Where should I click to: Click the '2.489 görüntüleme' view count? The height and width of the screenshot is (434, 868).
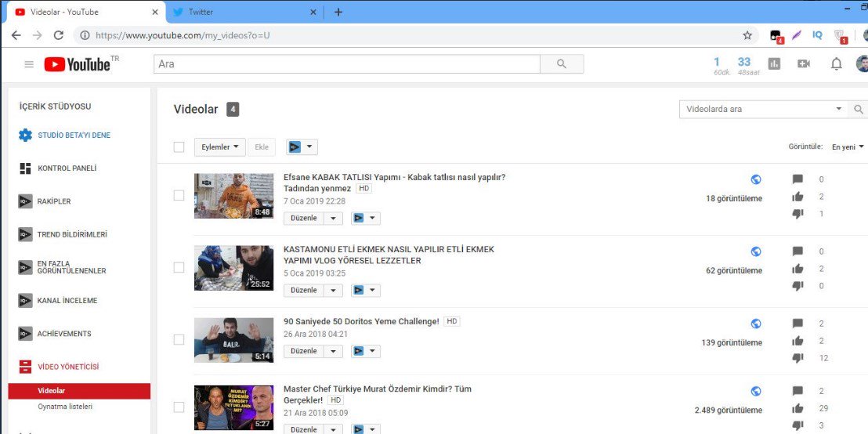tap(729, 410)
